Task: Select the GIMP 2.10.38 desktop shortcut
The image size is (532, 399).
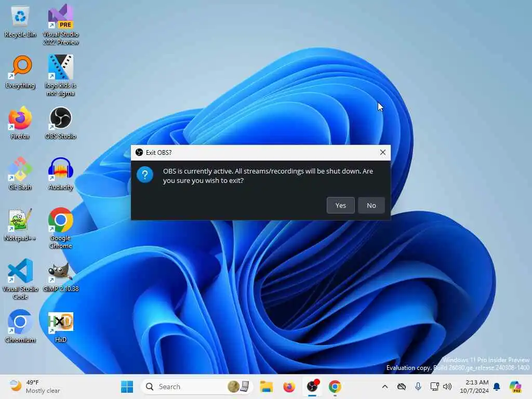Action: coord(61,277)
